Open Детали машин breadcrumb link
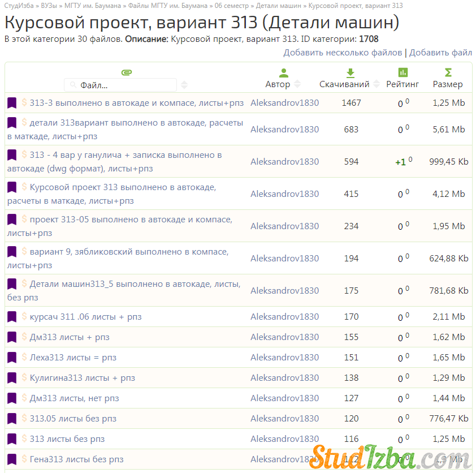This screenshot has width=476, height=473. click(279, 6)
